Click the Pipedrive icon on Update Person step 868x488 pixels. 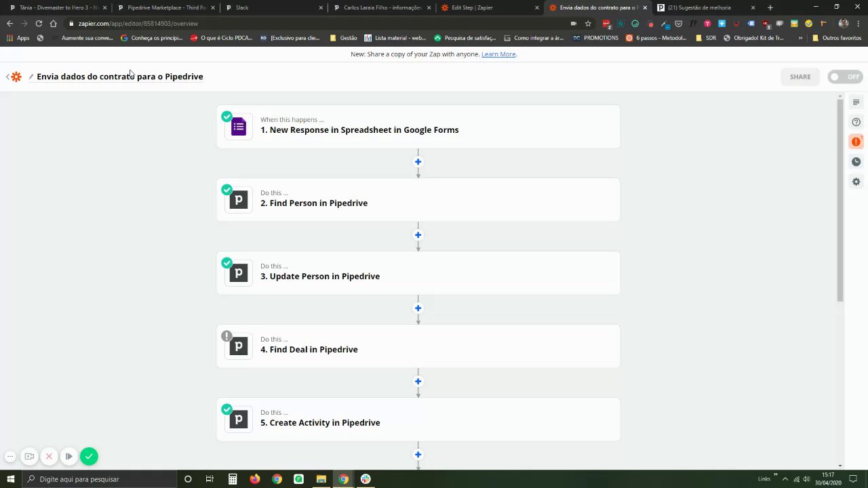pos(238,273)
